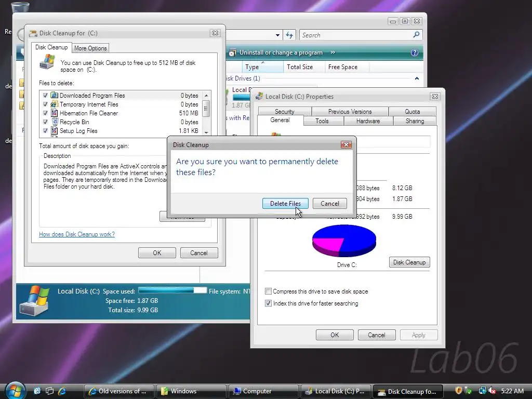Uncheck Index this drive for faster searching

tap(269, 303)
